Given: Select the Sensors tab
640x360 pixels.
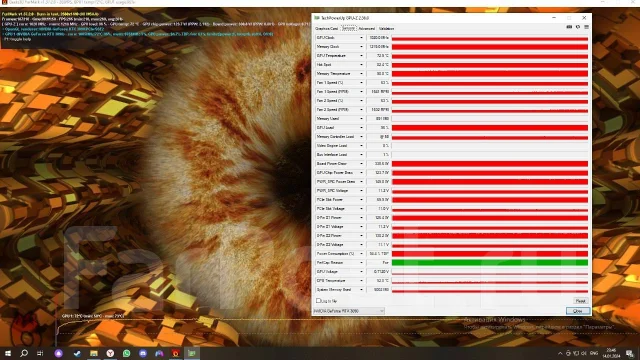Looking at the screenshot, I should point(349,29).
